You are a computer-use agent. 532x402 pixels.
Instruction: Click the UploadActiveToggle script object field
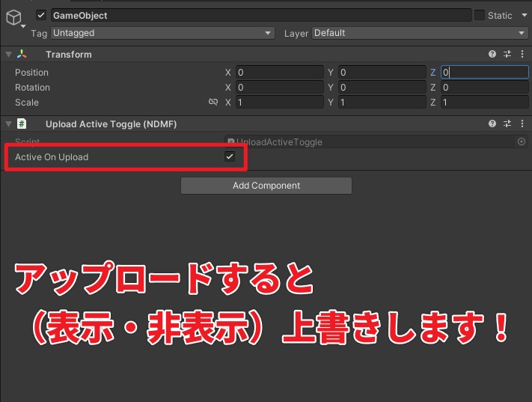(376, 142)
